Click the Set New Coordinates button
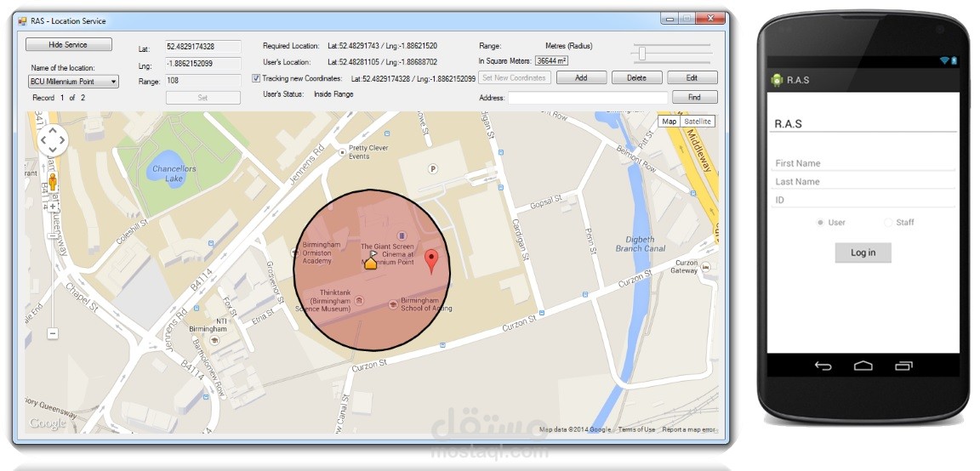 click(x=515, y=78)
